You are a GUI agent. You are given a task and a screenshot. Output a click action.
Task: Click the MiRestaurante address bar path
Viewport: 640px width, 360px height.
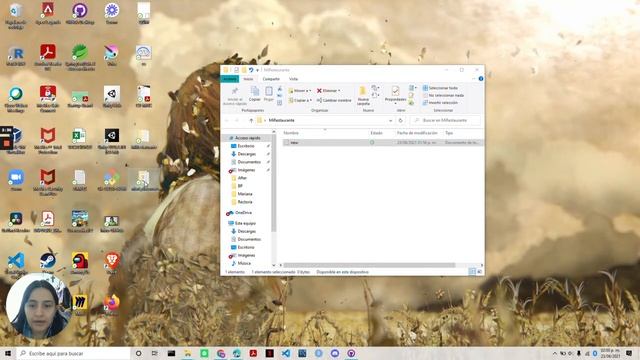pos(282,120)
